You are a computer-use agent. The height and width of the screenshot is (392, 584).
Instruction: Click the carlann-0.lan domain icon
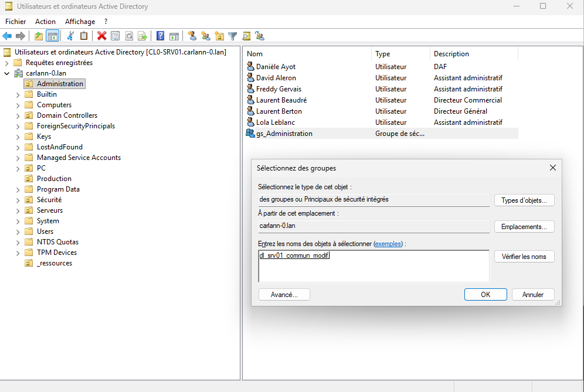coord(18,73)
